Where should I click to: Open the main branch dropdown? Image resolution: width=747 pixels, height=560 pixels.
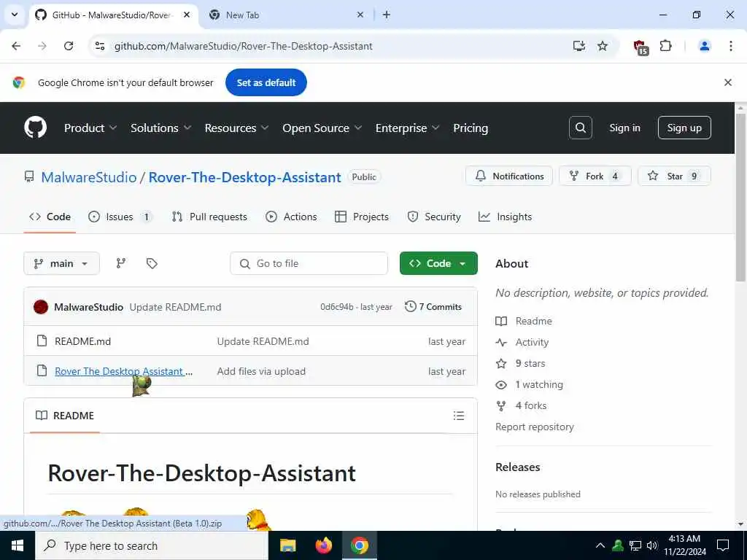pos(61,263)
